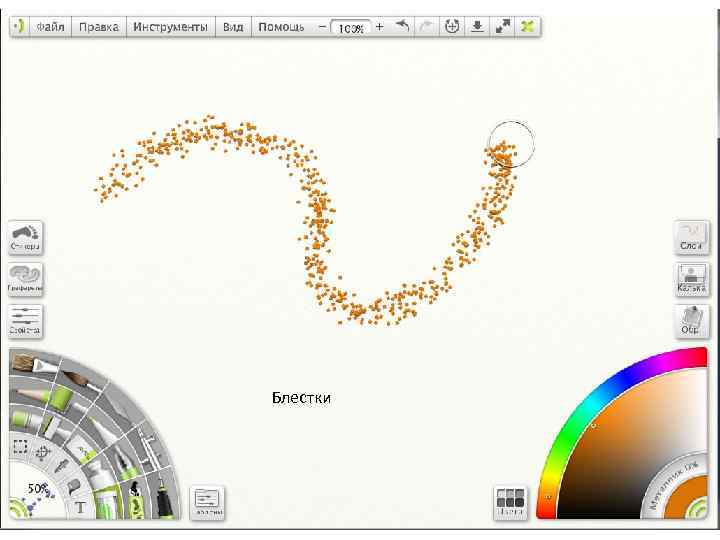Screen dimensions: 720x540
Task: Select the Transform crosshair tool
Action: tap(43, 453)
